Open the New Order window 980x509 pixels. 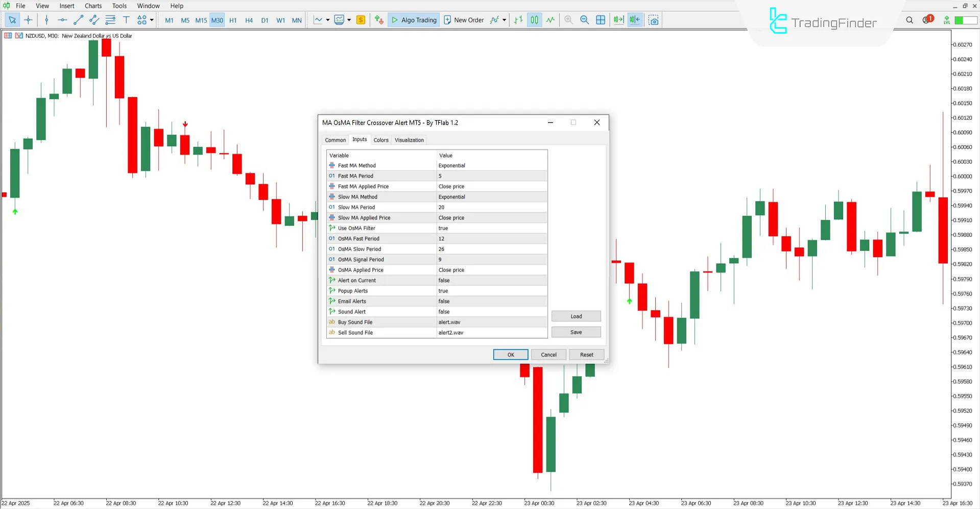point(463,20)
